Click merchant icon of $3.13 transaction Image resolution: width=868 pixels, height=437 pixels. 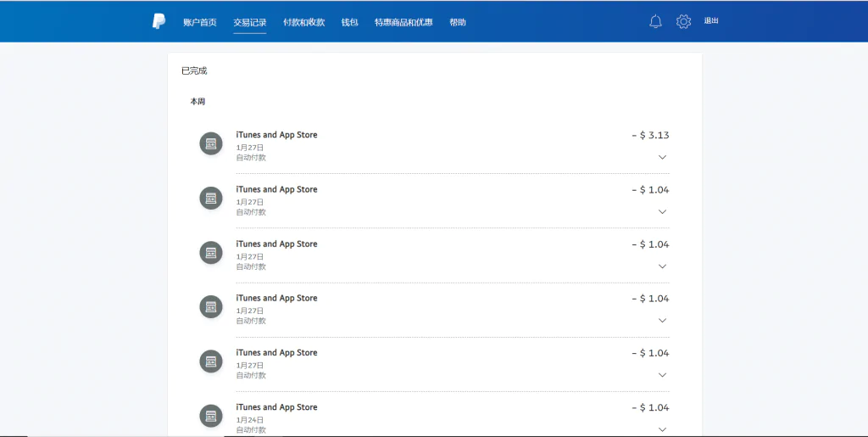[211, 144]
